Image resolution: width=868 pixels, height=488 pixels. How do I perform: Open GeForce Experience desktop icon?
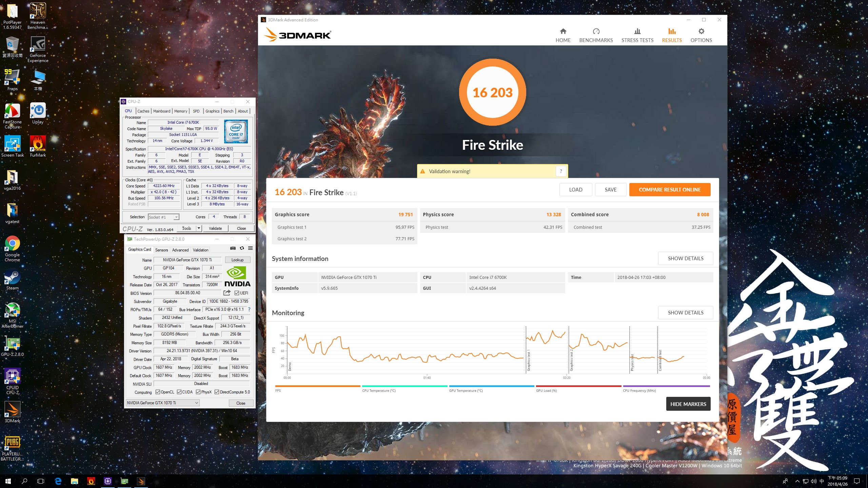pos(38,49)
